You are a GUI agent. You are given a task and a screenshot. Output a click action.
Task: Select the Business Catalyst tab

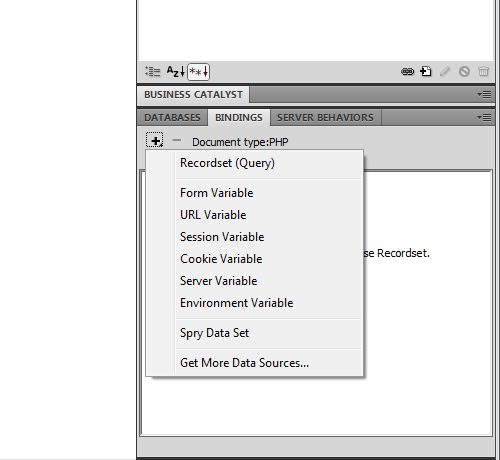point(193,95)
